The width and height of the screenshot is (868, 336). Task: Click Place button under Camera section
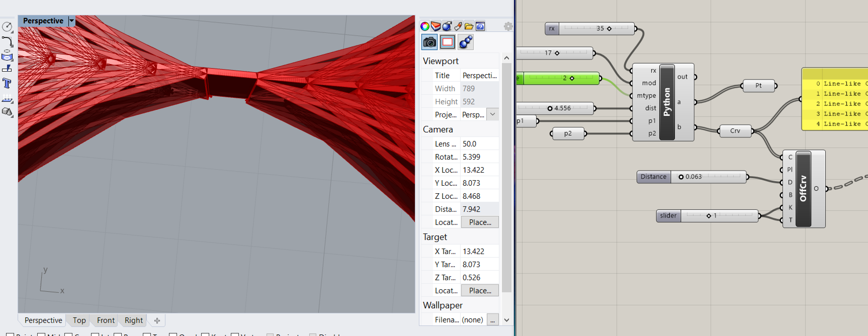point(480,222)
